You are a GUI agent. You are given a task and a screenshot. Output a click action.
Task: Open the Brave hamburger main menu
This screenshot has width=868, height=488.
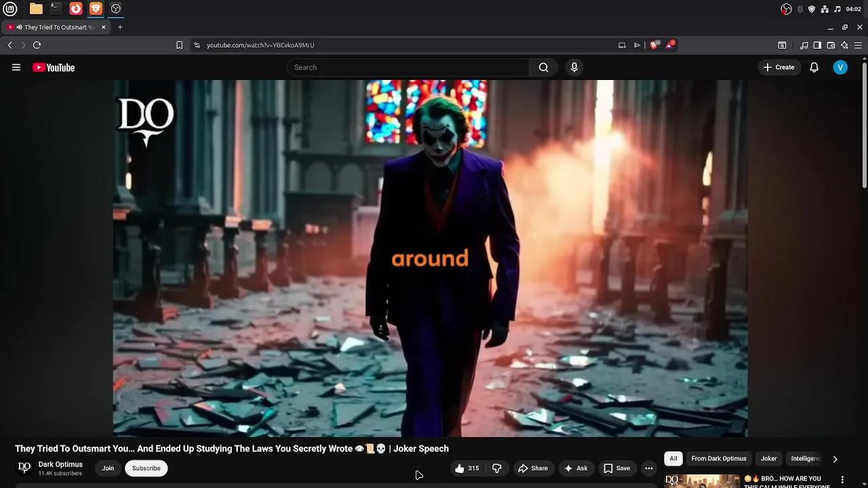(859, 45)
